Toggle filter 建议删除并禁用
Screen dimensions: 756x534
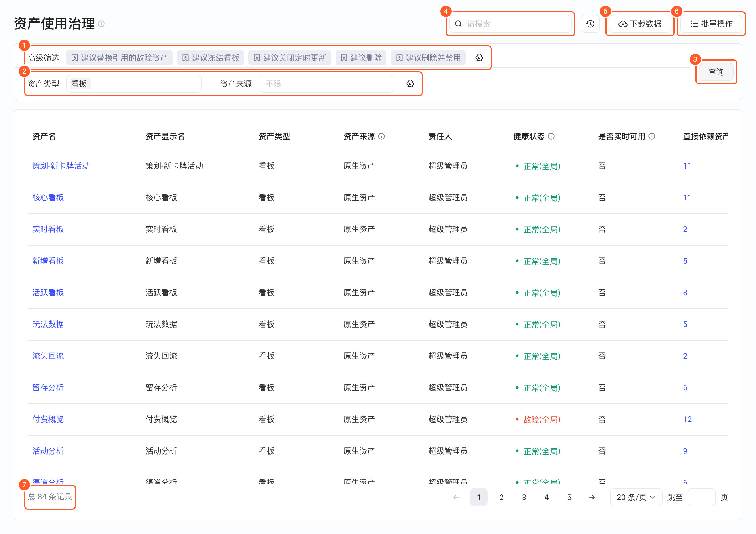coord(428,58)
